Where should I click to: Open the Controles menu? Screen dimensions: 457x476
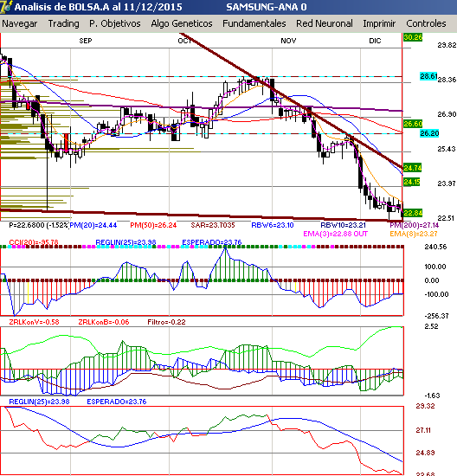click(x=426, y=23)
